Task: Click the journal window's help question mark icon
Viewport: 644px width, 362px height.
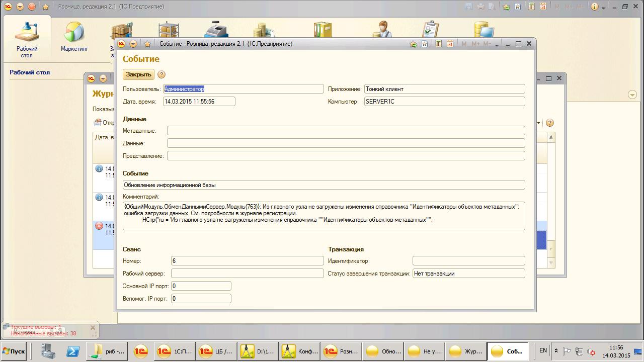Action: click(550, 123)
